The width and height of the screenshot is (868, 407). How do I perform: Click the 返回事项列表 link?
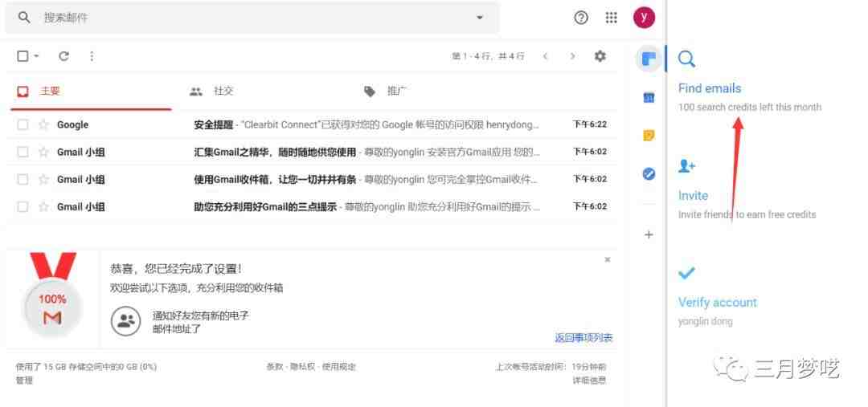(x=583, y=338)
